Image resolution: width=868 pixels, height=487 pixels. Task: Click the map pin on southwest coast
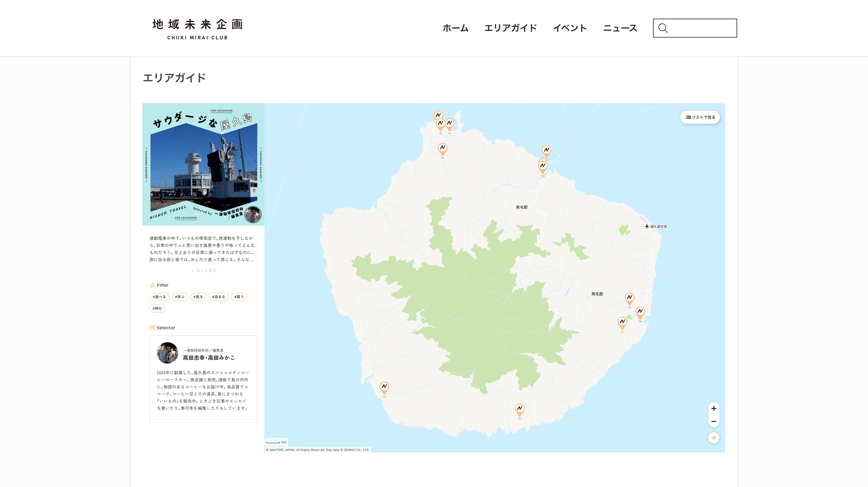tap(384, 387)
